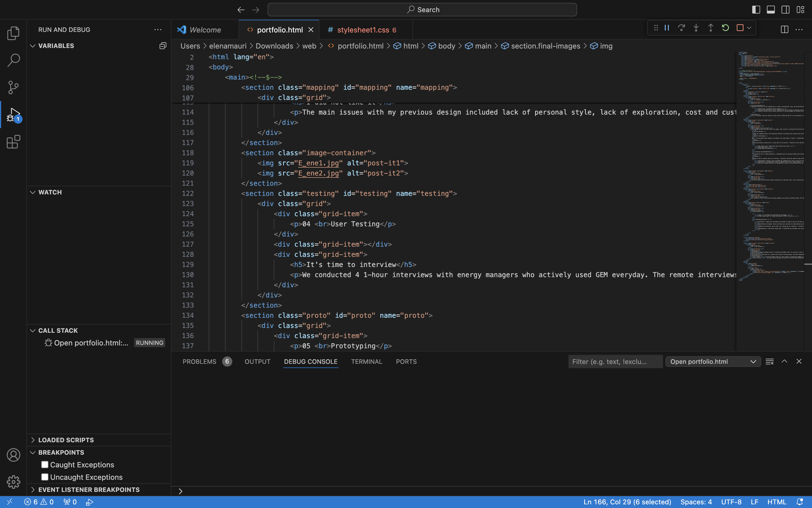This screenshot has width=812, height=508.
Task: Click the top Search command bar
Action: pos(422,10)
